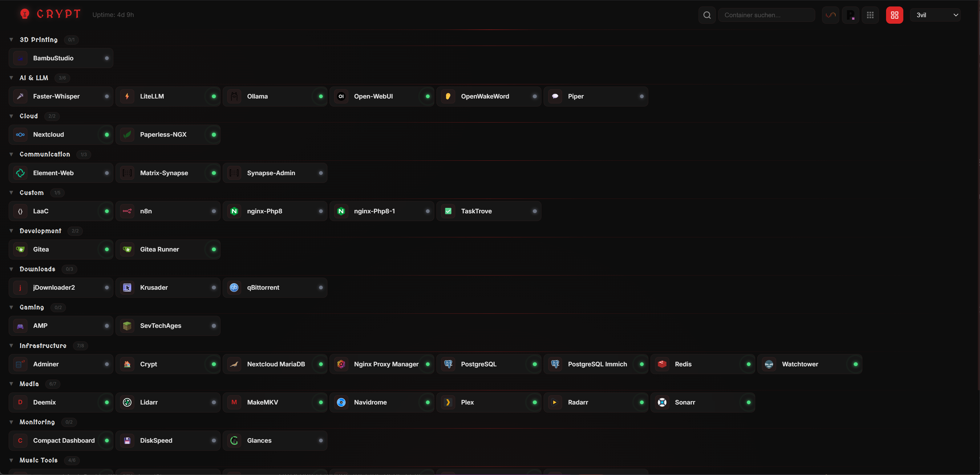
Task: Open the Crypt container card
Action: coord(168,364)
